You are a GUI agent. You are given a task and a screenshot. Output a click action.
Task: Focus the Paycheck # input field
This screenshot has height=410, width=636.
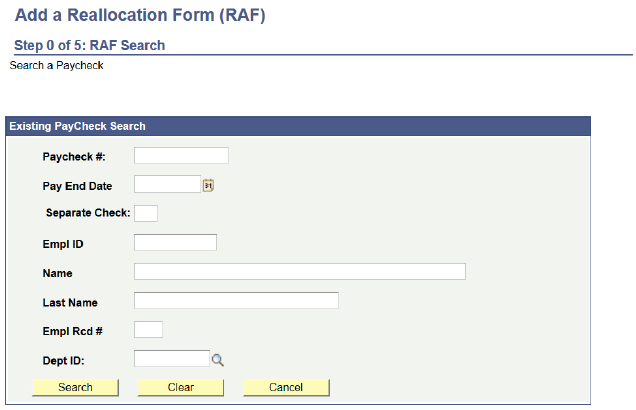pos(181,156)
